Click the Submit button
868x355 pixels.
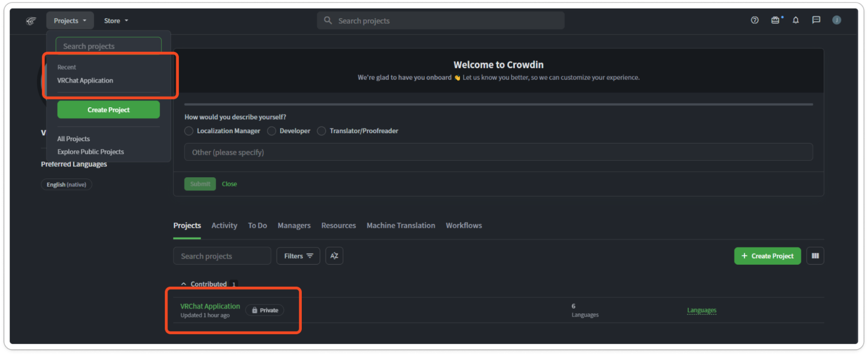(x=200, y=184)
